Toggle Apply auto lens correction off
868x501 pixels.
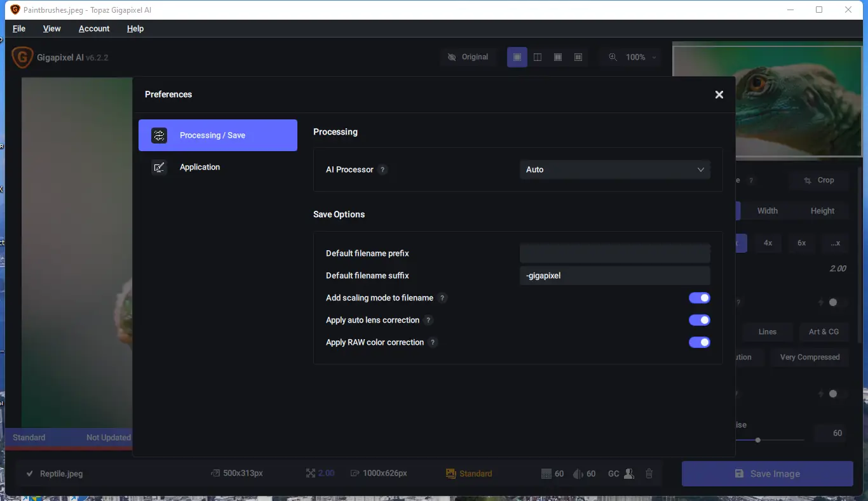pyautogui.click(x=700, y=320)
